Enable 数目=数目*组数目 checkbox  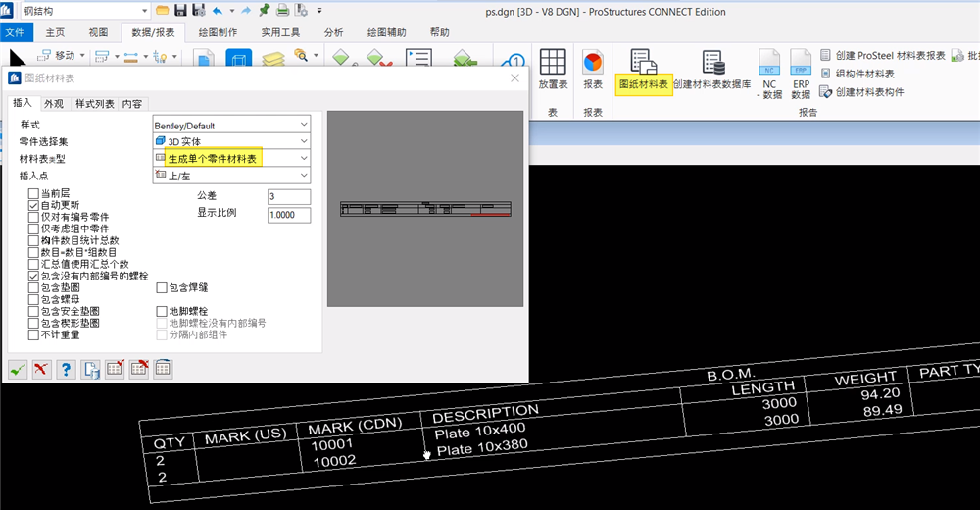33,253
